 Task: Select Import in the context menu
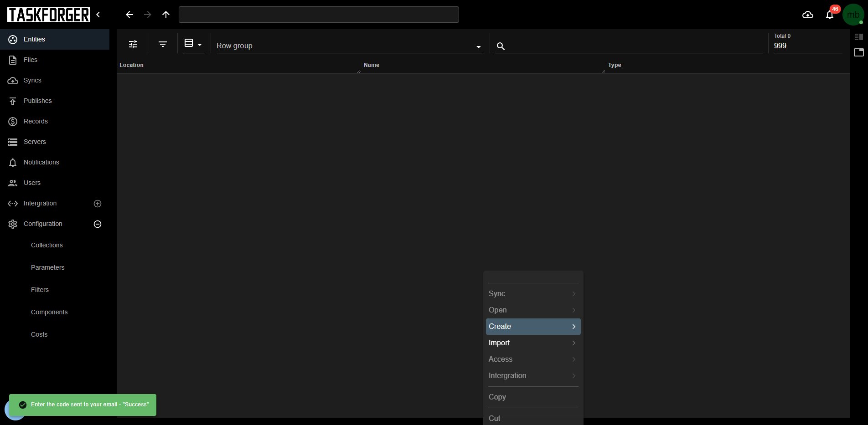[x=533, y=343]
